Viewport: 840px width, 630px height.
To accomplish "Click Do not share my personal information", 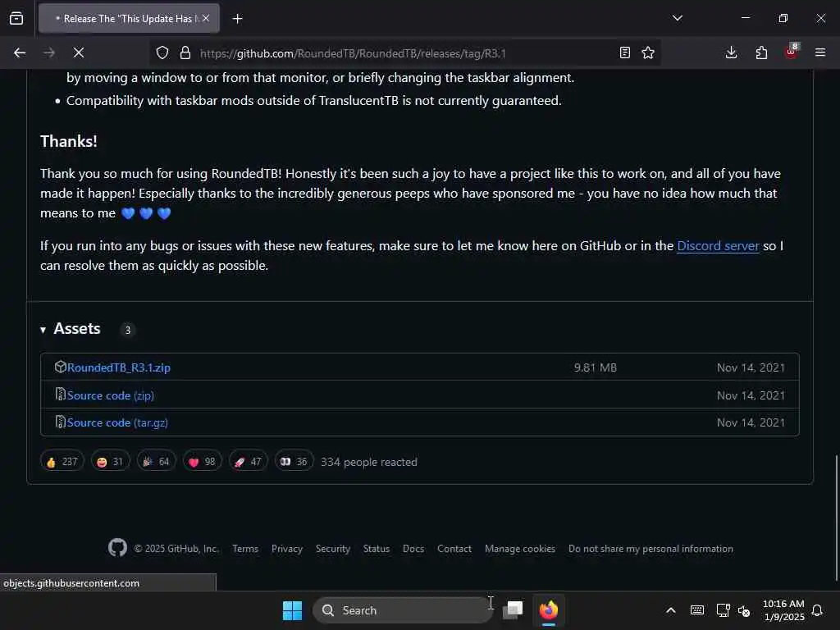I will [x=651, y=549].
